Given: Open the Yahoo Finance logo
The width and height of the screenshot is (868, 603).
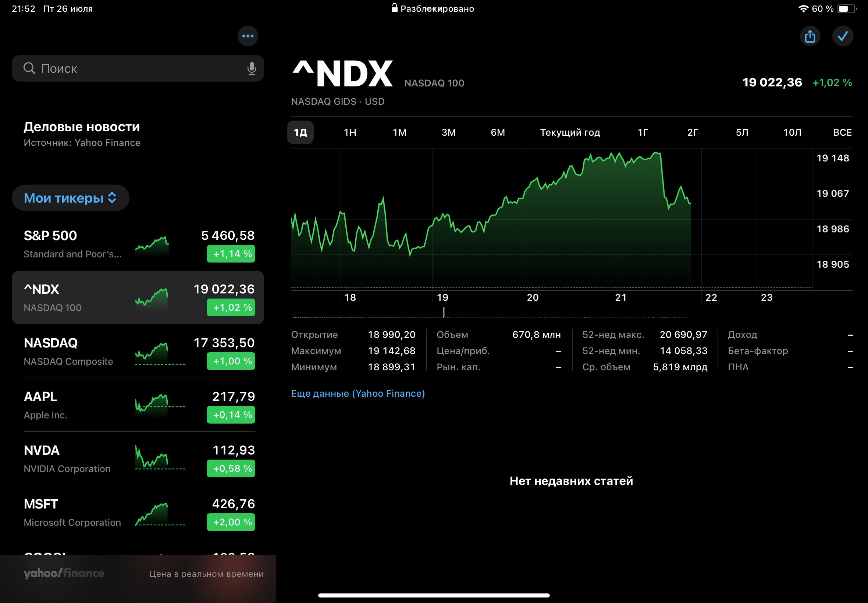Looking at the screenshot, I should (64, 573).
